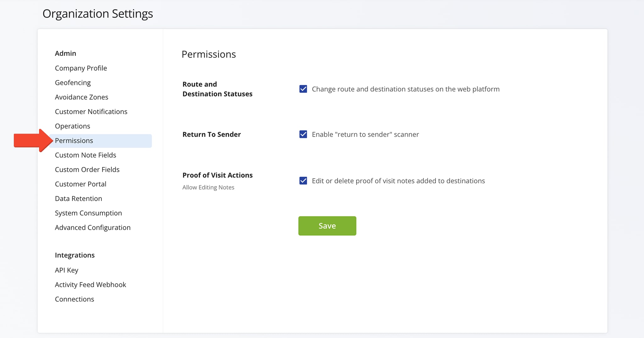Image resolution: width=644 pixels, height=338 pixels.
Task: View System Consumption section
Action: pyautogui.click(x=88, y=213)
